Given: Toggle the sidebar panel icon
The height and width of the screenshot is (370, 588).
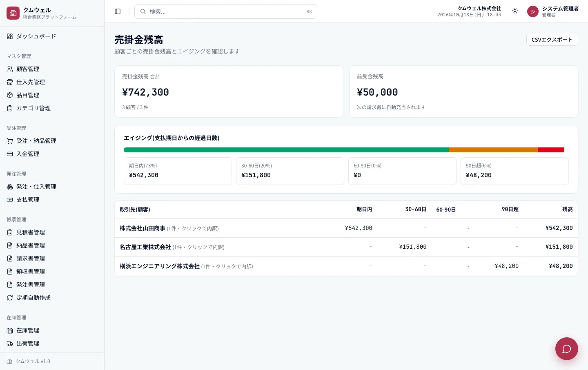Looking at the screenshot, I should pyautogui.click(x=118, y=11).
